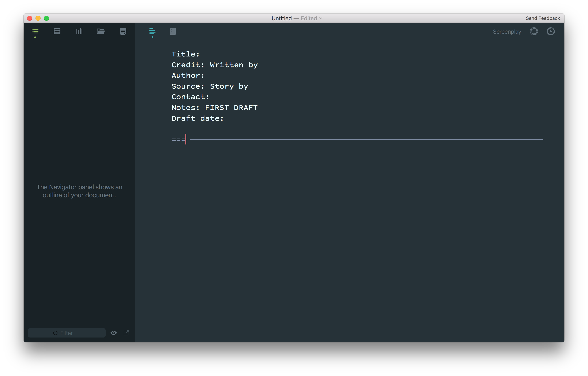Open the Screenplay format dropdown
Viewport: 588px width, 376px height.
pos(507,32)
